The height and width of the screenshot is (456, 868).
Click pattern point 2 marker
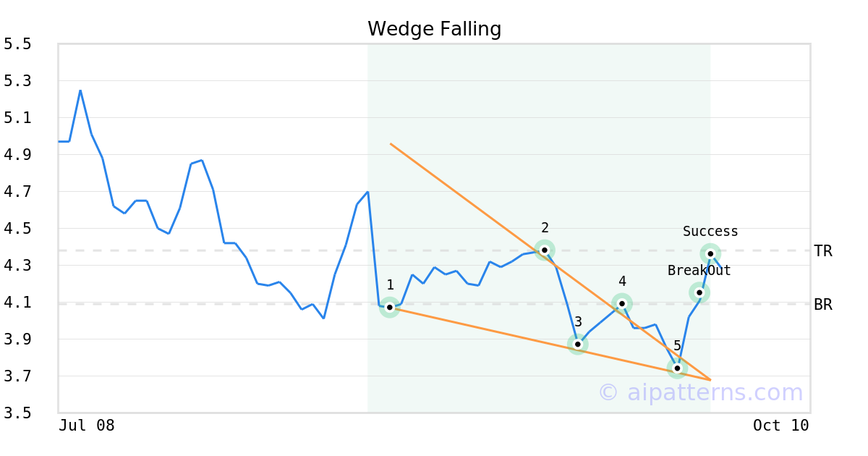pyautogui.click(x=545, y=250)
